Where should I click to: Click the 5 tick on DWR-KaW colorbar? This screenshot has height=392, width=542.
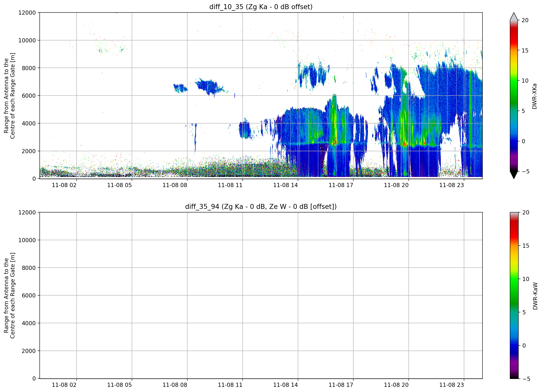click(x=524, y=312)
